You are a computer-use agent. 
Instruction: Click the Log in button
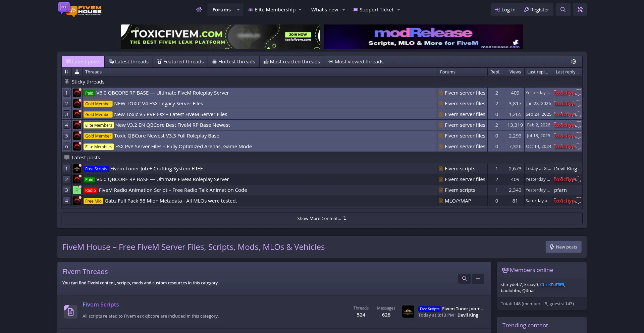505,10
